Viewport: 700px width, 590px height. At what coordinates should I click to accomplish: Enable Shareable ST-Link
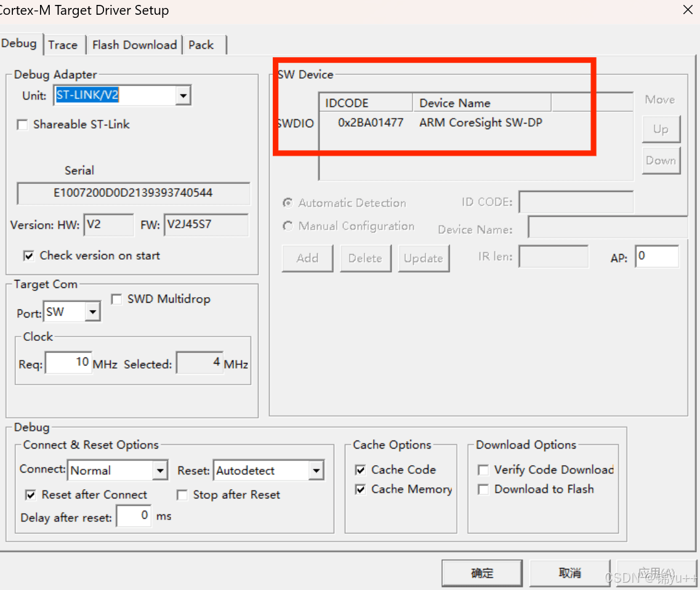[22, 124]
